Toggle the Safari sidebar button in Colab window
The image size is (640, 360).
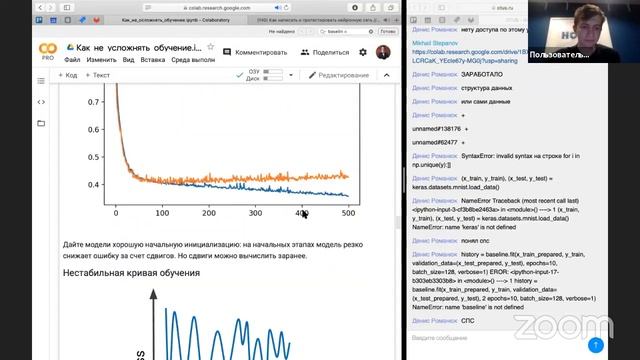[x=67, y=7]
